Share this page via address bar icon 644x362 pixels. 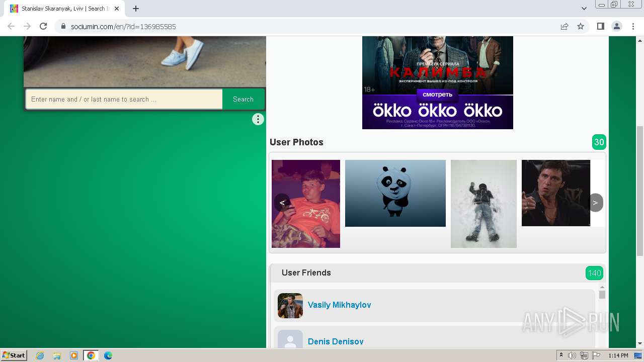tap(565, 26)
